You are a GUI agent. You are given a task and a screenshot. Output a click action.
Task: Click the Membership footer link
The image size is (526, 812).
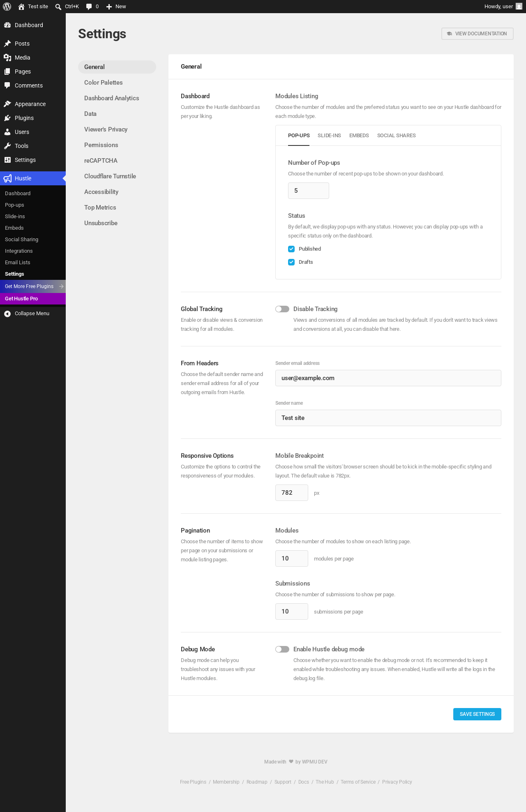226,782
